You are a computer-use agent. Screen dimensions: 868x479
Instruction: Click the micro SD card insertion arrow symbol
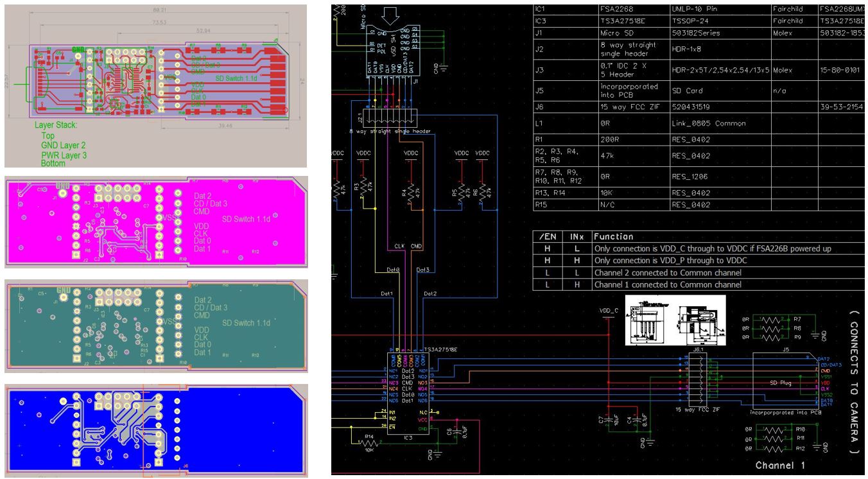click(x=389, y=15)
